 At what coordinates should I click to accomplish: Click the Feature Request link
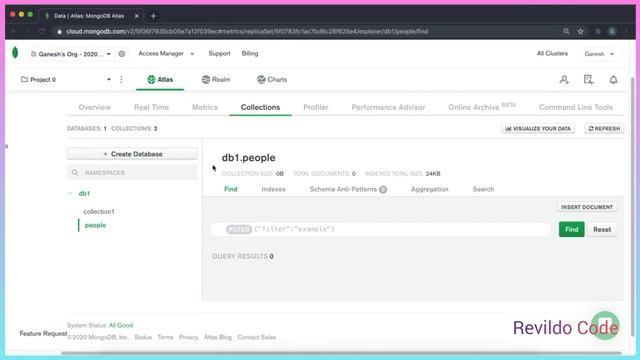tap(43, 333)
